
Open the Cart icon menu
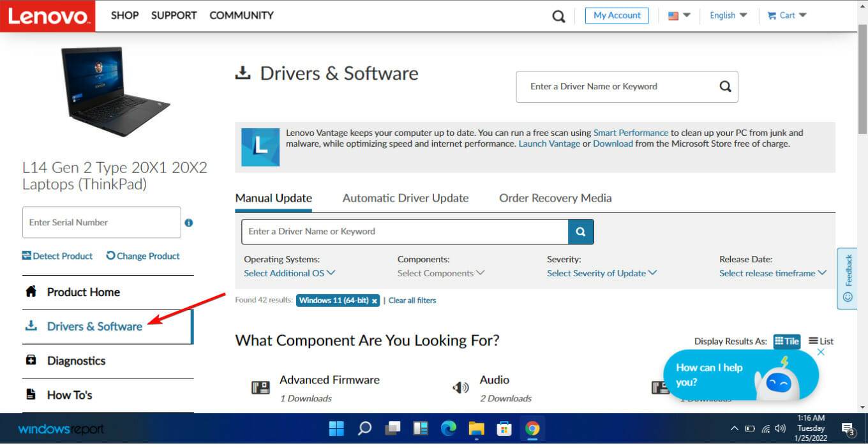pos(787,15)
